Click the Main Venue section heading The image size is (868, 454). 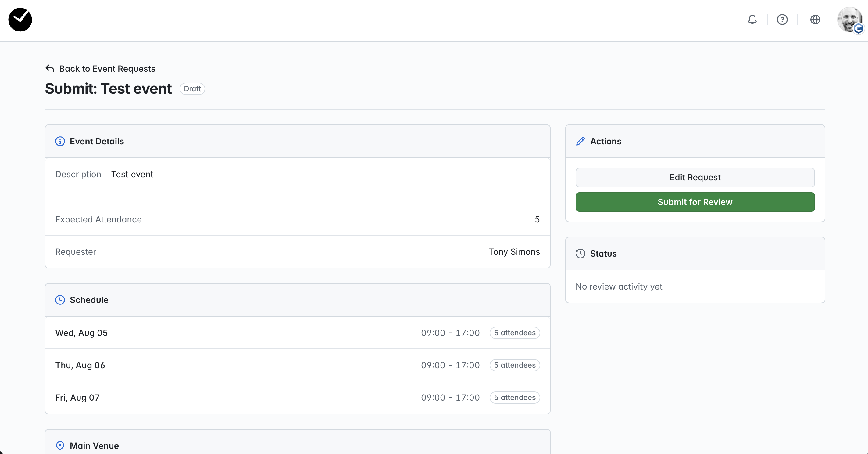(x=94, y=445)
